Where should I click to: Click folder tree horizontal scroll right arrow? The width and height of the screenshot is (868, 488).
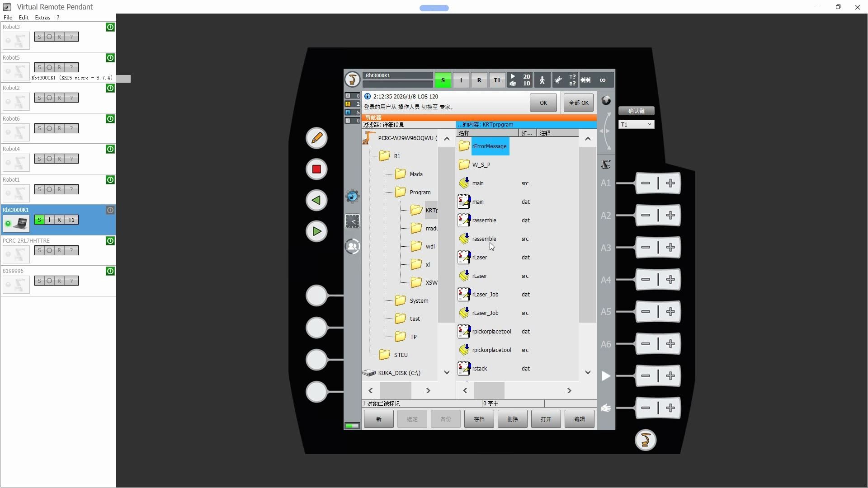coord(428,391)
